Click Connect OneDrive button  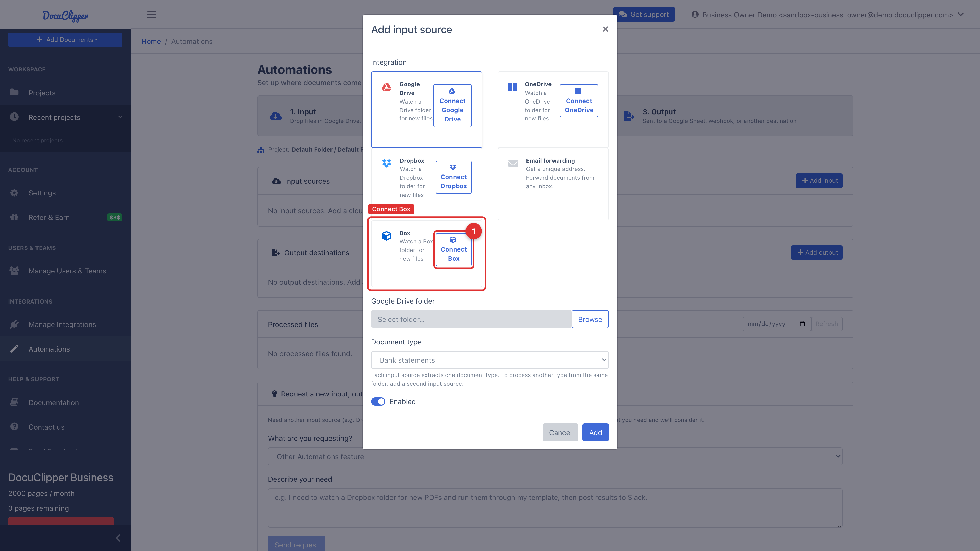[579, 101]
